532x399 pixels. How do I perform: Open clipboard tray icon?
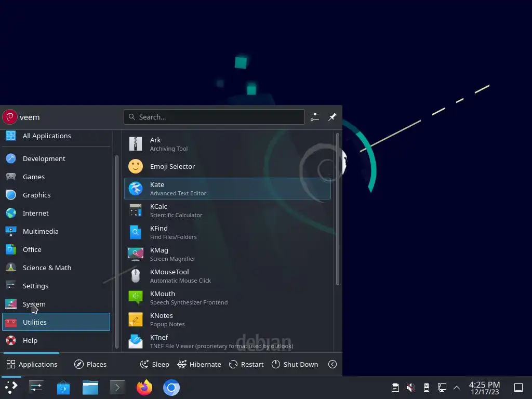[x=395, y=388]
